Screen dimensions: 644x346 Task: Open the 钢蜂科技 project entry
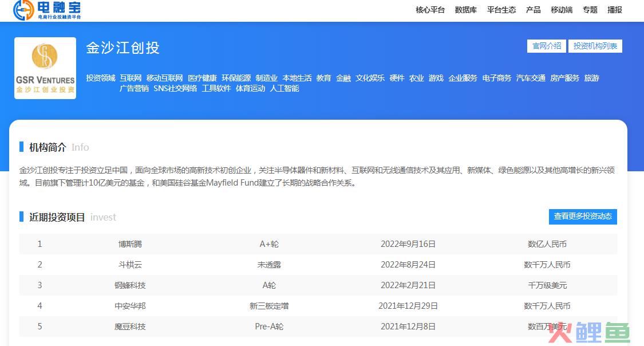point(130,285)
